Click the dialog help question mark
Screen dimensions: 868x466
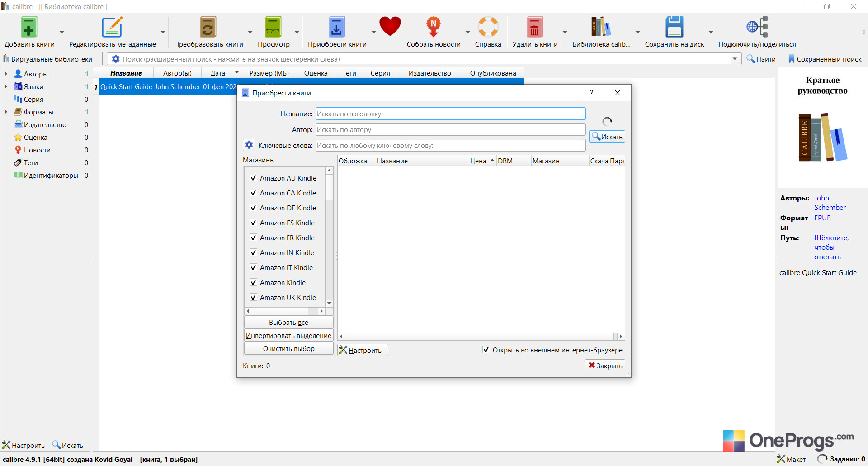591,93
